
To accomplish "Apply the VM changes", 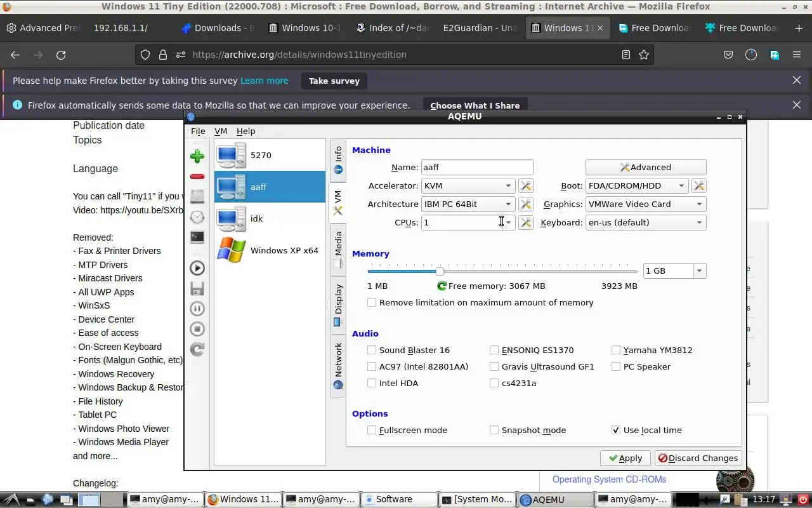I will (625, 458).
